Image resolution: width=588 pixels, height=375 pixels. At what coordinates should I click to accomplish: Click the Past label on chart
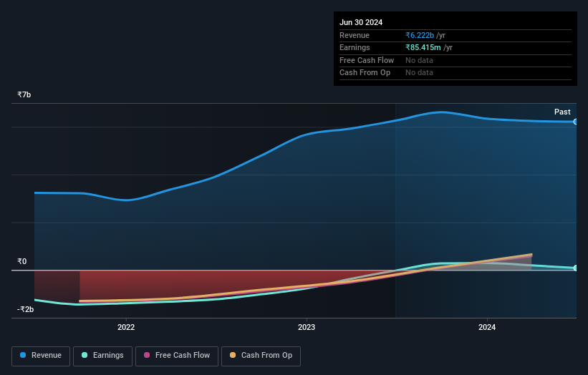pyautogui.click(x=562, y=112)
